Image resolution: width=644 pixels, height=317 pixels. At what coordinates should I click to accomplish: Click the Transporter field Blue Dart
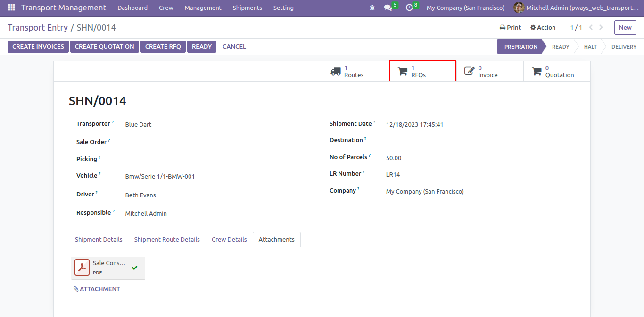point(138,124)
